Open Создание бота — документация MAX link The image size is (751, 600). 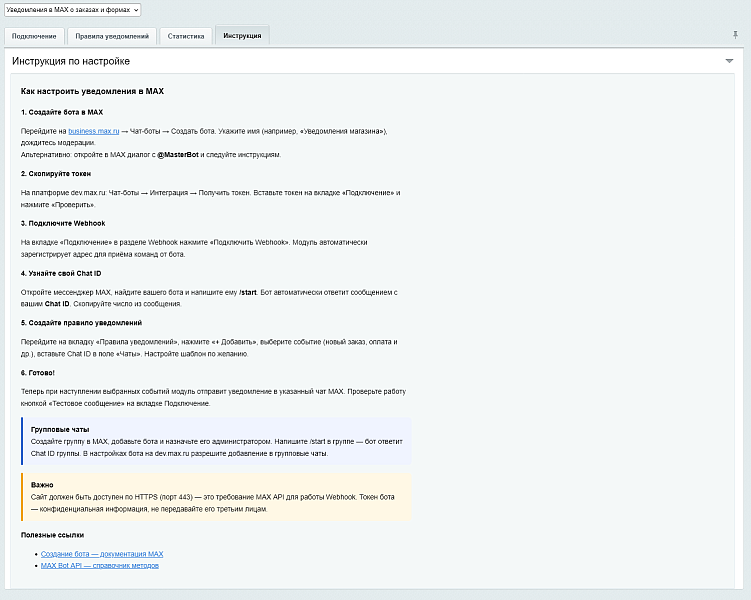click(101, 553)
